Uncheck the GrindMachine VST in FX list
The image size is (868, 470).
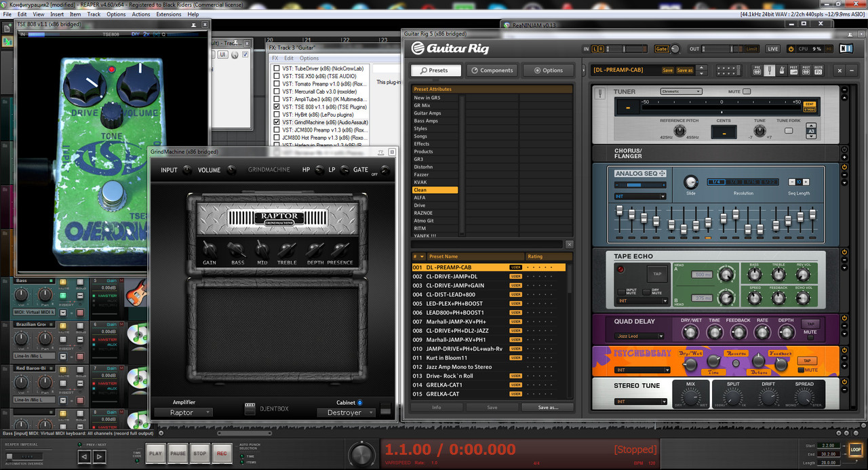coord(276,122)
